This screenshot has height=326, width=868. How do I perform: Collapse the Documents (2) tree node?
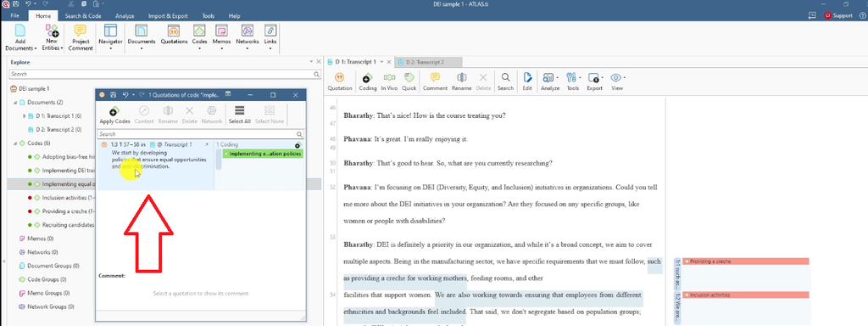coord(15,103)
